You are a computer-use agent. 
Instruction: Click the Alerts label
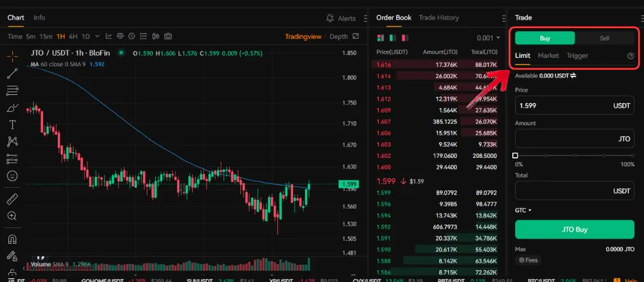pyautogui.click(x=346, y=18)
